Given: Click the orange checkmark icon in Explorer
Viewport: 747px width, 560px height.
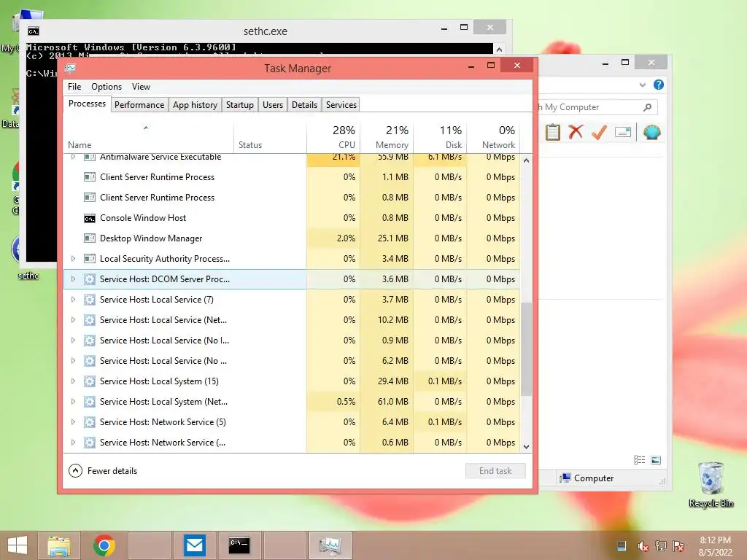Looking at the screenshot, I should 599,132.
